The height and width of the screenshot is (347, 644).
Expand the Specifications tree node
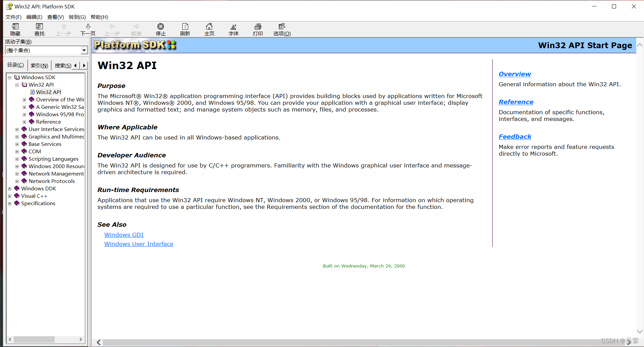(10, 203)
